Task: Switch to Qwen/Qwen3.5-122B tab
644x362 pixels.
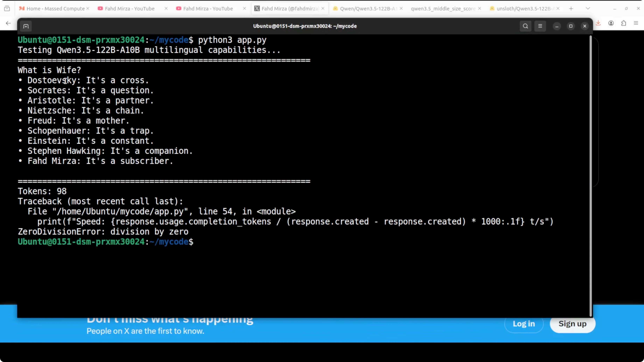Action: [x=367, y=9]
